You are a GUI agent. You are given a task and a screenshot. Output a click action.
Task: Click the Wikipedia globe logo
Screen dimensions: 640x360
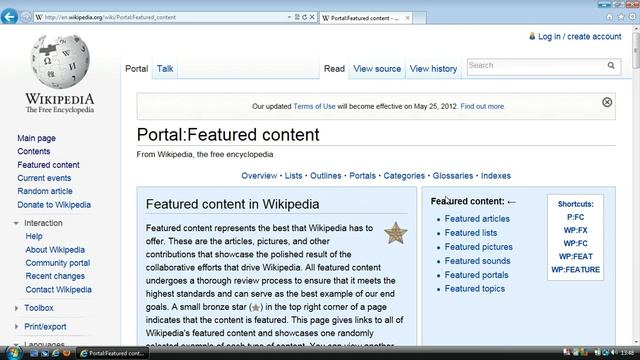tap(60, 62)
